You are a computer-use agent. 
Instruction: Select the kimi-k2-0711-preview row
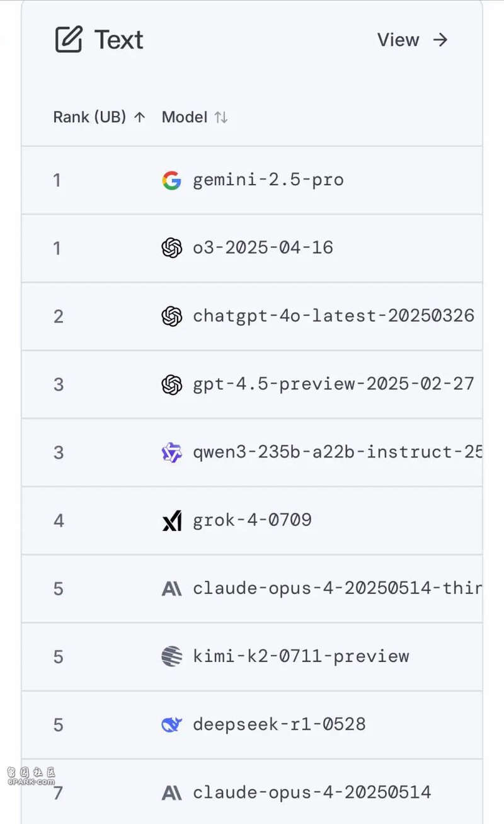(252, 656)
